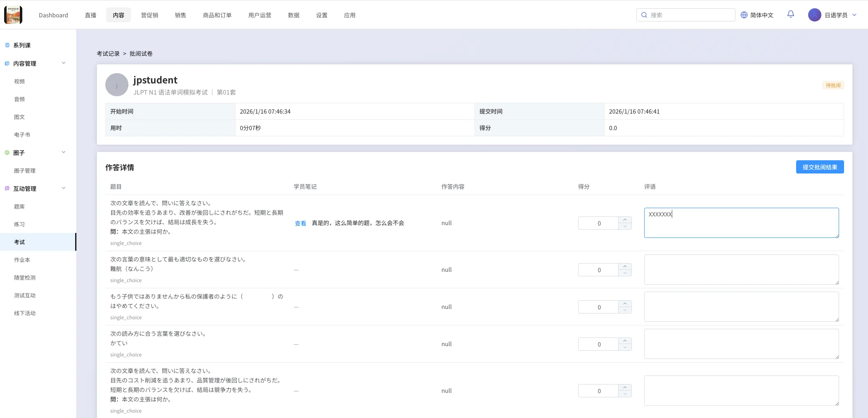Screen dimensions: 868x418
Task: Click the user avatar for 日语学员
Action: point(814,15)
